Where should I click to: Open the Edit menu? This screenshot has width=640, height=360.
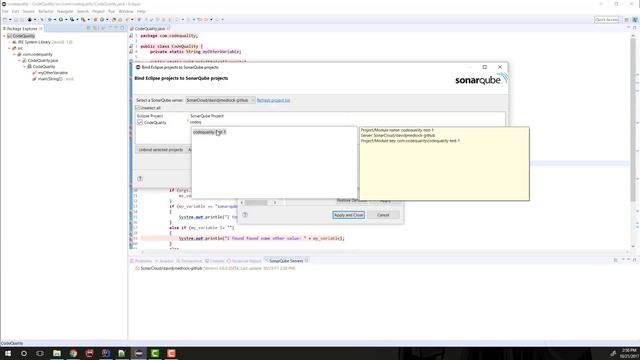[x=16, y=11]
